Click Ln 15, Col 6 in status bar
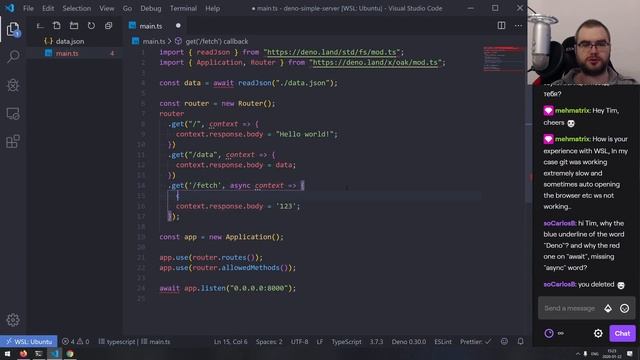This screenshot has height=360, width=640. point(231,342)
